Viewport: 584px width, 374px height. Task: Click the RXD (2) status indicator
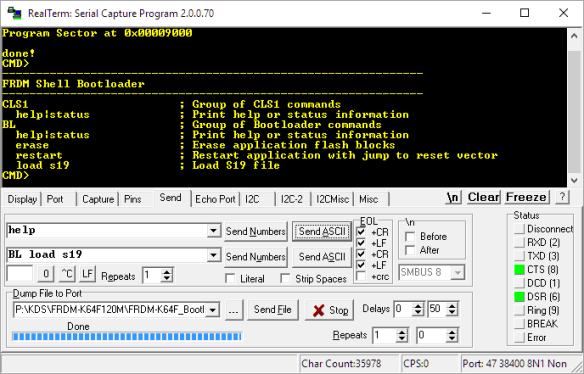(519, 243)
